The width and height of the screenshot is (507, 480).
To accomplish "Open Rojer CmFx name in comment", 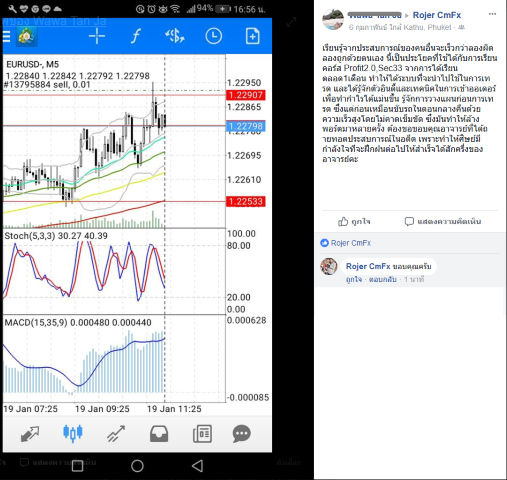I will tap(368, 266).
